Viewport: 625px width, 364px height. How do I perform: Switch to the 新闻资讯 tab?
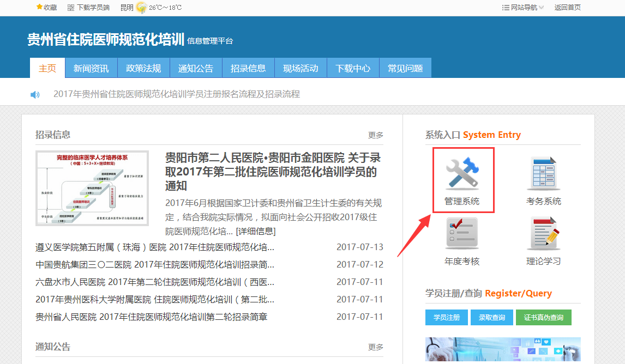91,68
